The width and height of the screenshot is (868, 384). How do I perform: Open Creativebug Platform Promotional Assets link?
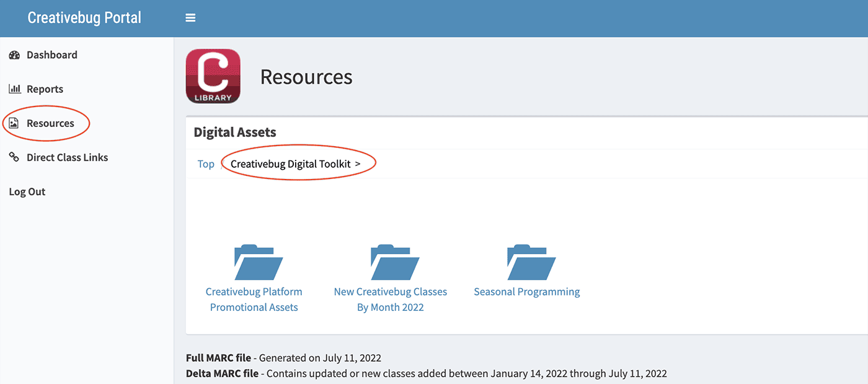point(254,299)
